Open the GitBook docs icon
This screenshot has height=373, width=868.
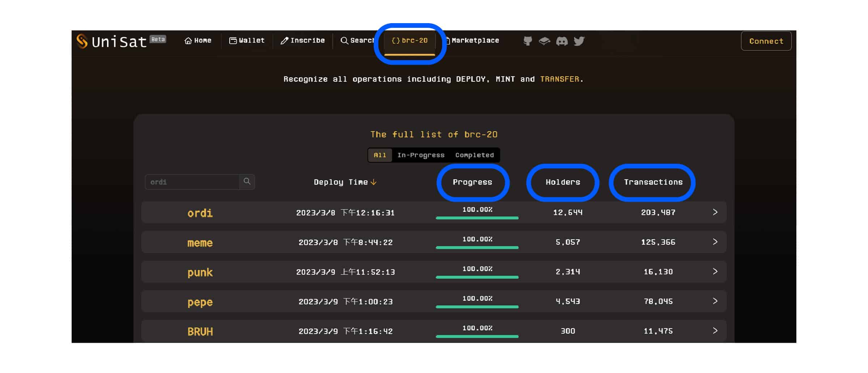544,41
